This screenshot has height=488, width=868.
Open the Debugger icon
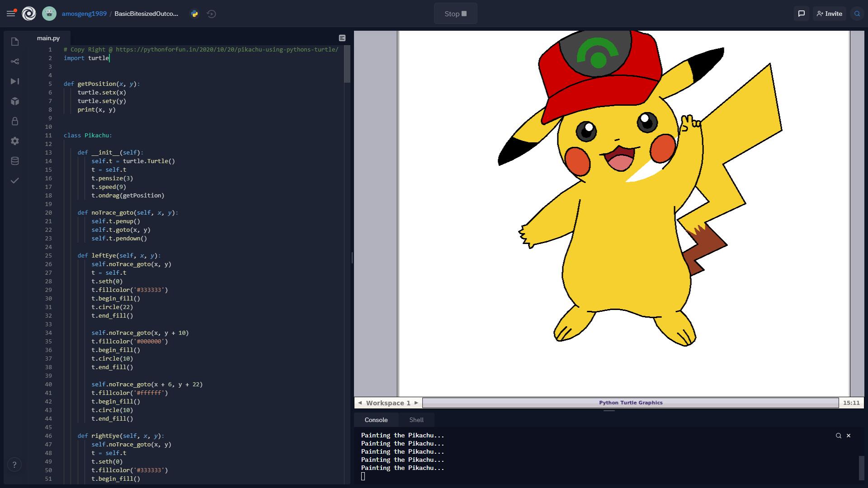(x=15, y=81)
